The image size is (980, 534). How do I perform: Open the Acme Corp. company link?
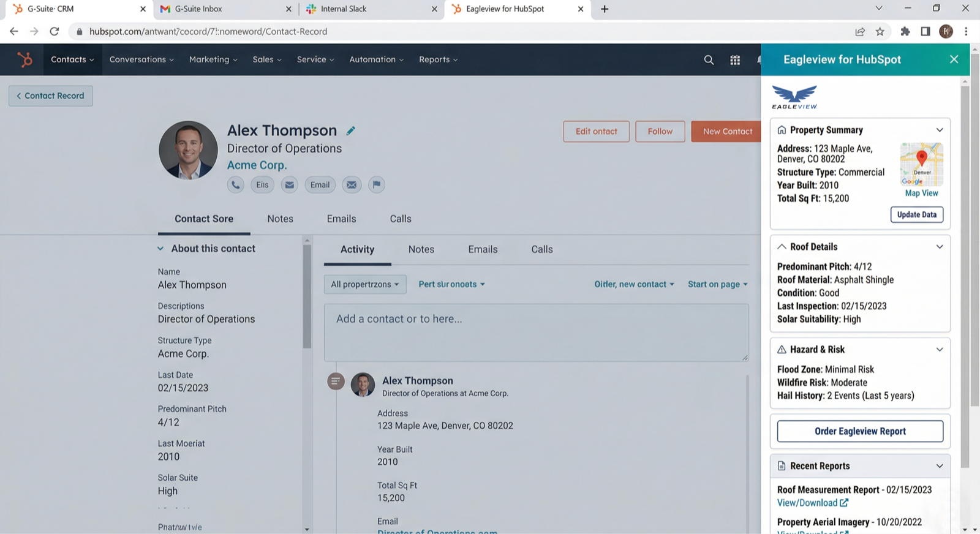[x=257, y=165]
